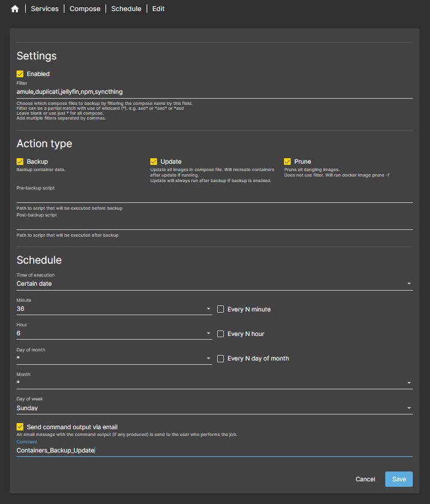Screen dimensions: 430x504
Task: Click the home icon in breadcrumb
Action: point(15,9)
